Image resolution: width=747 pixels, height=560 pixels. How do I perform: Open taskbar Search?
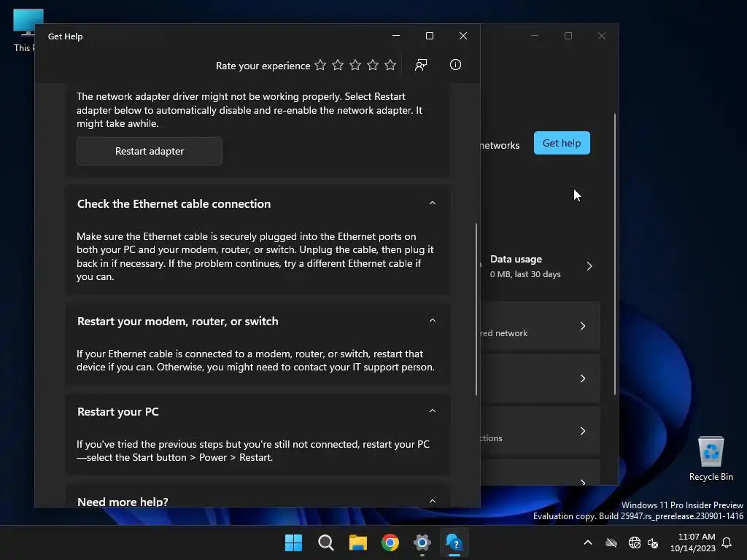326,542
